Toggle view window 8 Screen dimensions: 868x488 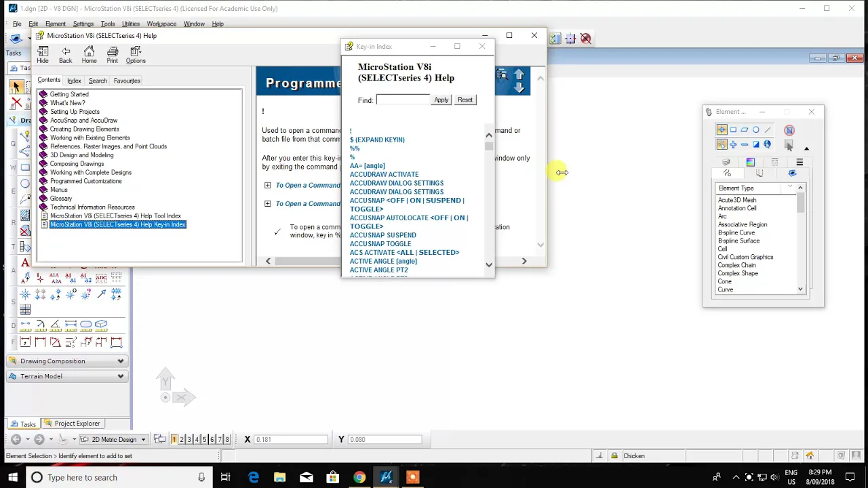click(226, 439)
